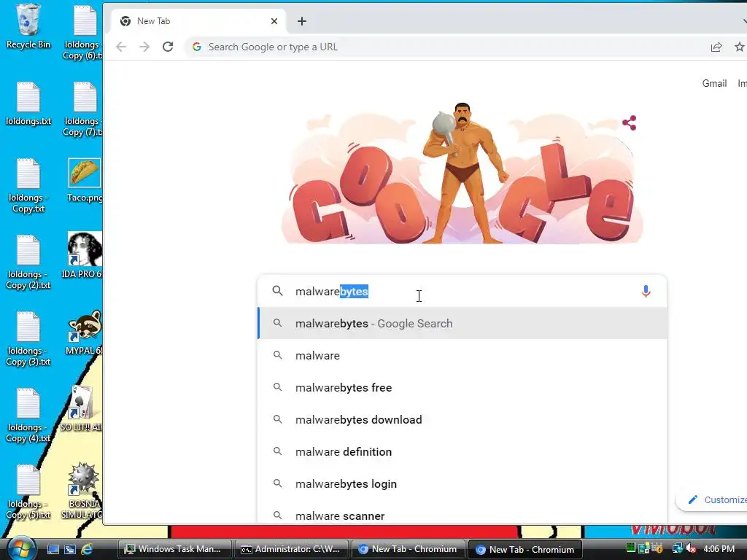Select loldongs - Copy (5).txt file

[x=28, y=492]
